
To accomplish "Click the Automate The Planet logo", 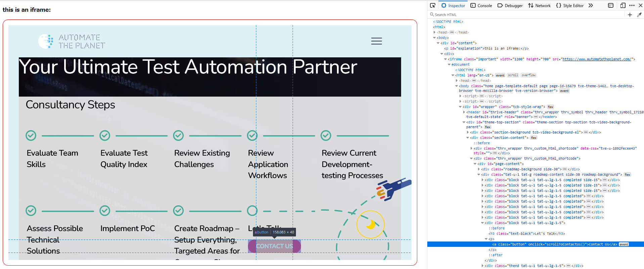I will pos(72,41).
